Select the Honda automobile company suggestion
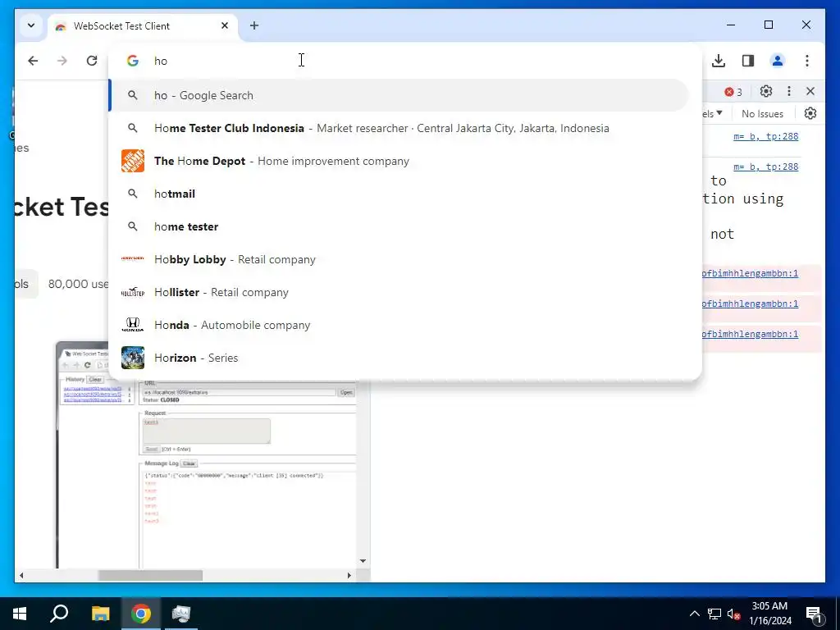The image size is (840, 630). pyautogui.click(x=399, y=325)
